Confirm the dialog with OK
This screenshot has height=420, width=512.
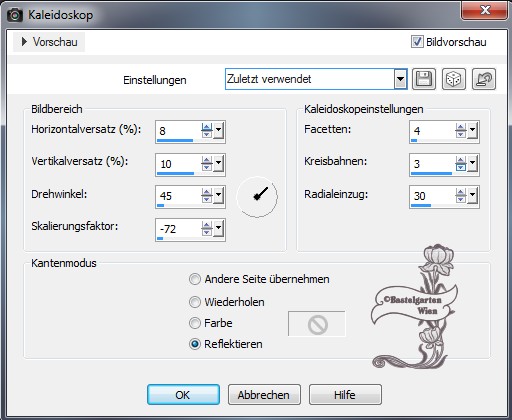pyautogui.click(x=183, y=395)
